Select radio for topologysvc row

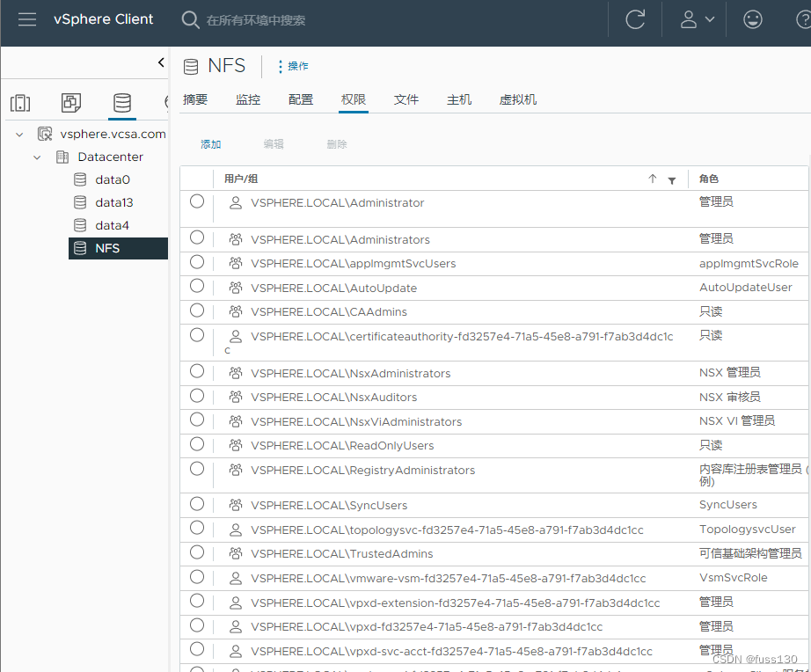(196, 528)
